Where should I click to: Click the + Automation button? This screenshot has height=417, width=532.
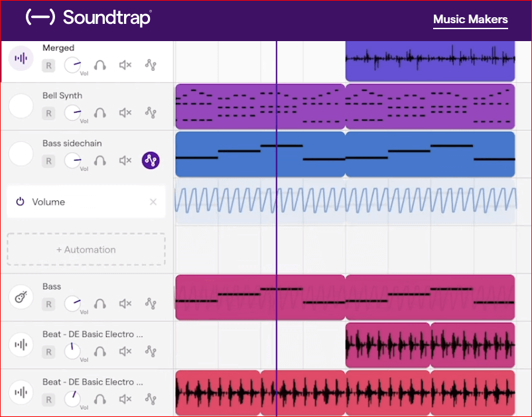[x=86, y=249]
